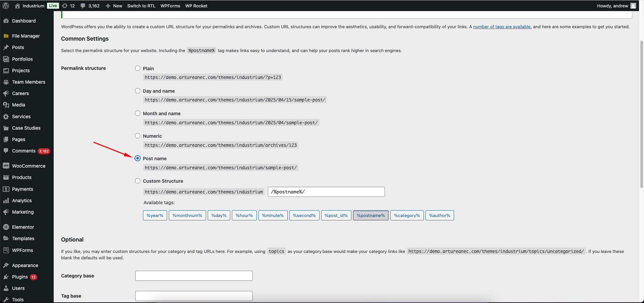Toggle the %postname% tag button
Screen dimensions: 644x303
pyautogui.click(x=371, y=215)
